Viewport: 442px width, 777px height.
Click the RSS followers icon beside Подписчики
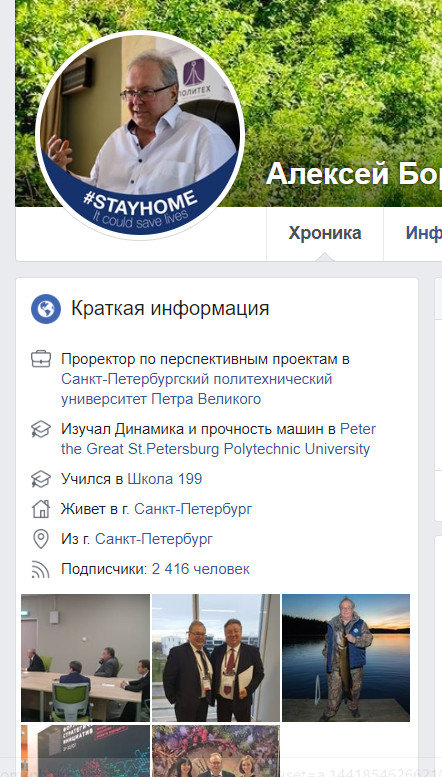(x=41, y=569)
